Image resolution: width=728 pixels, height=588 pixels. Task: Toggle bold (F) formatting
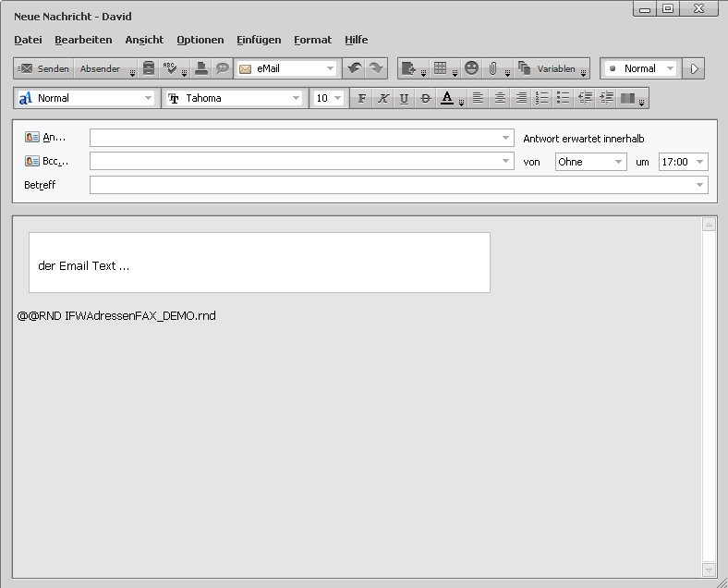click(361, 98)
